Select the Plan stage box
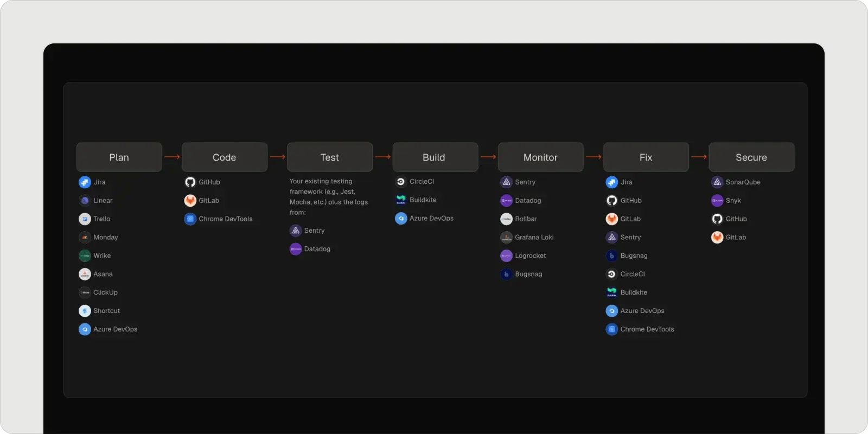This screenshot has height=434, width=868. (119, 157)
